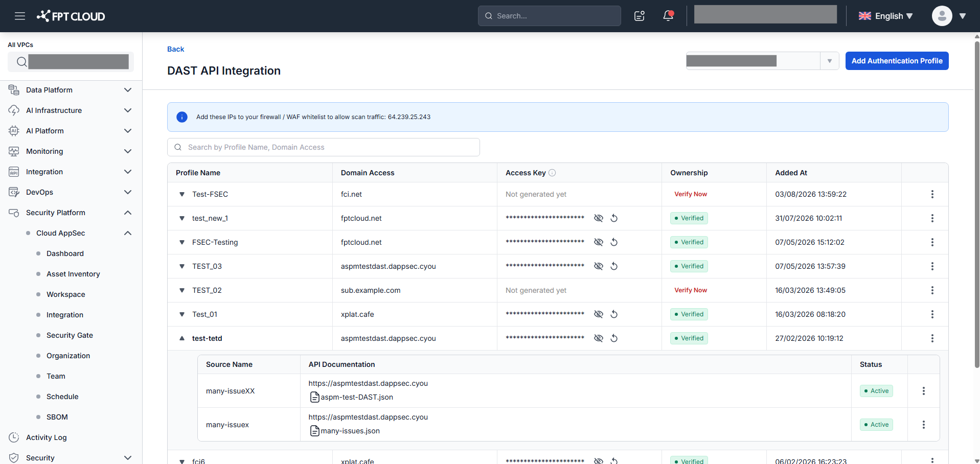Open the aspm-test-DAST.json documentation file
This screenshot has width=980, height=464.
(x=357, y=397)
